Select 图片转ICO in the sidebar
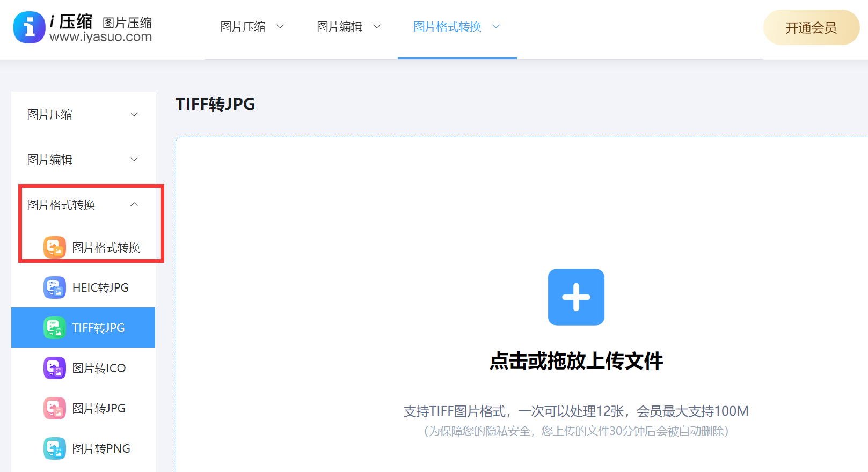The width and height of the screenshot is (868, 472). [x=99, y=368]
